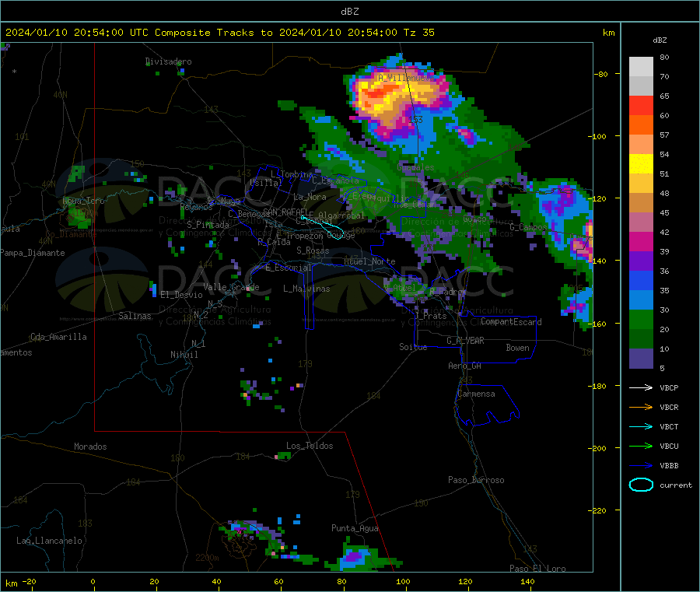Click the 'Aero_GA' map label

tap(465, 366)
